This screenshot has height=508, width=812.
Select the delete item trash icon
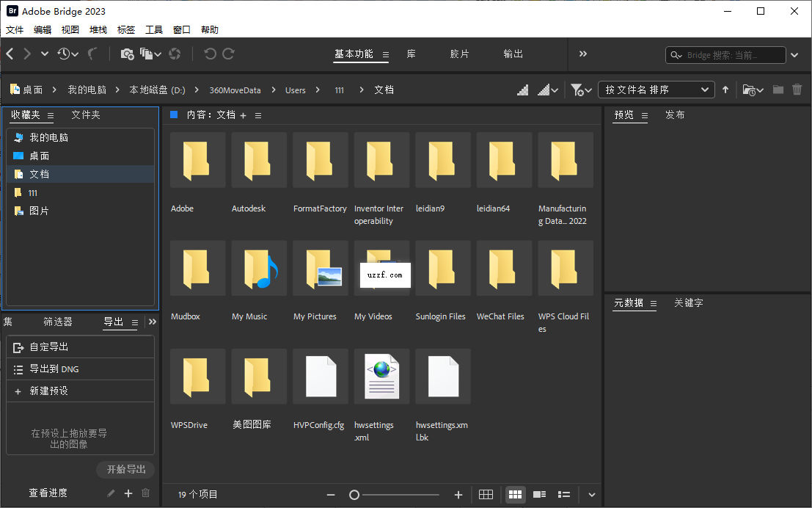pos(797,90)
